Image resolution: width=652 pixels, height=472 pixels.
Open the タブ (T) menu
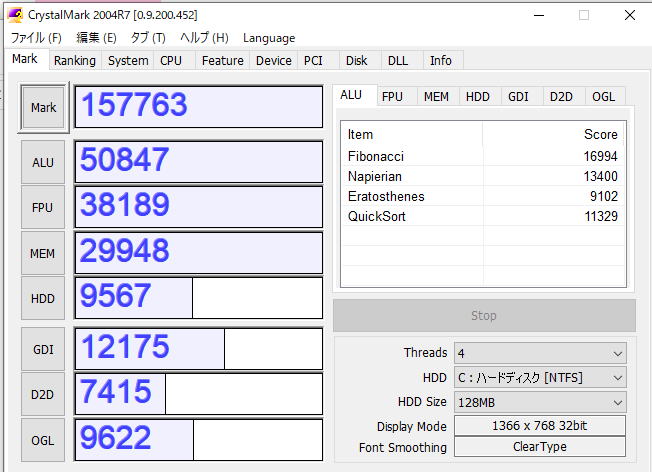pyautogui.click(x=148, y=38)
